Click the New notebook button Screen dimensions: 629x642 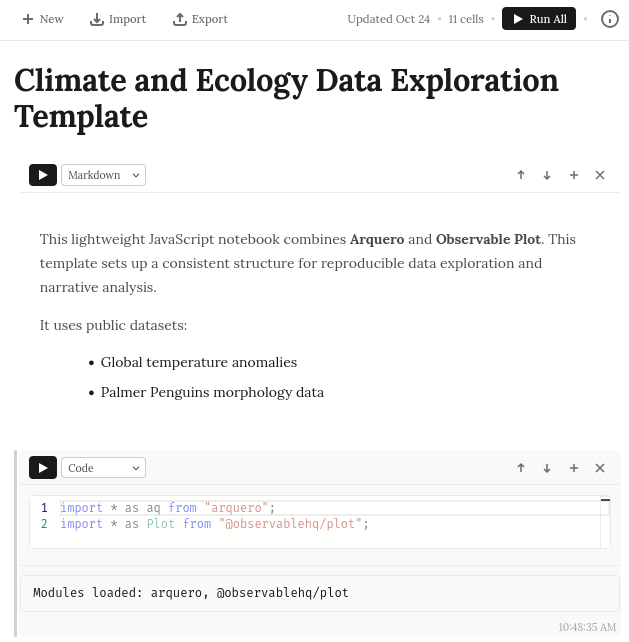[43, 19]
